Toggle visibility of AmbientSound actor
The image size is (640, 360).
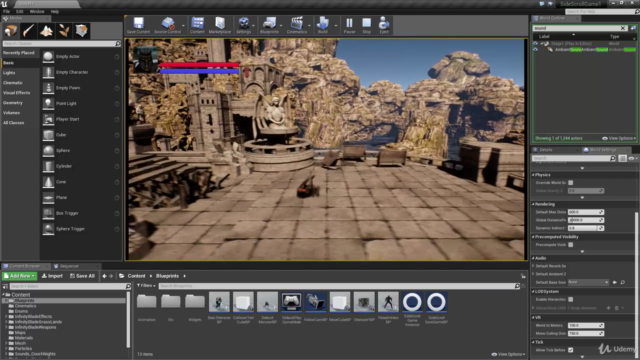click(536, 49)
